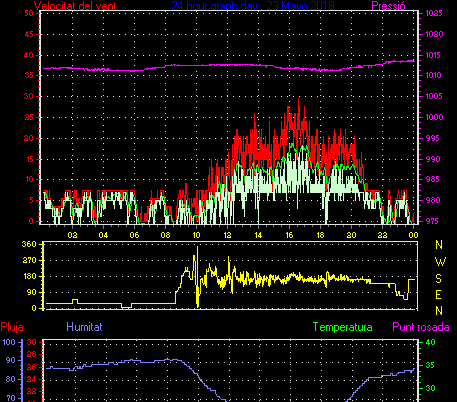The width and height of the screenshot is (457, 402).
Task: Click the W compass label on direction graph
Action: pos(440,262)
